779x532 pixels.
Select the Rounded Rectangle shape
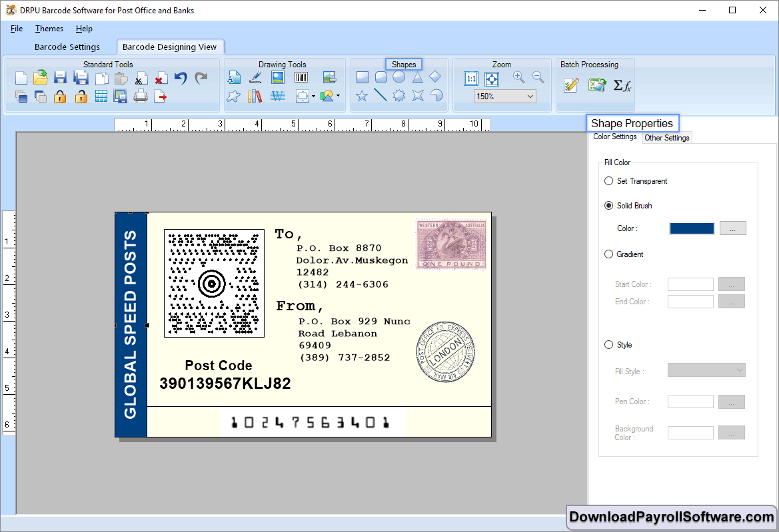(381, 77)
